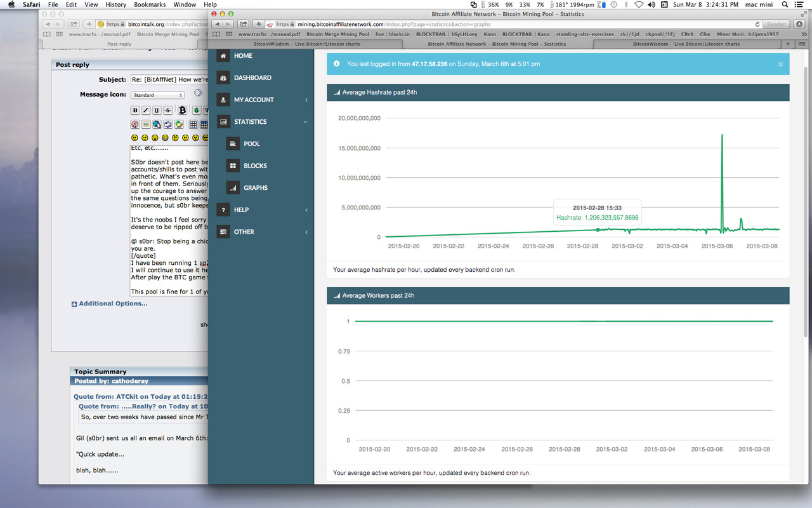This screenshot has width=812, height=508.
Task: Click the nested Quote from Really link
Action: (143, 406)
